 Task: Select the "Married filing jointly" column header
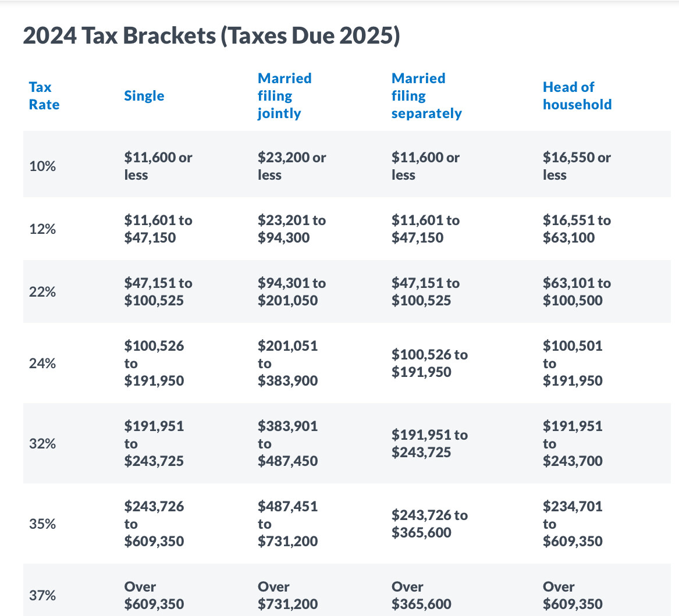tap(285, 96)
